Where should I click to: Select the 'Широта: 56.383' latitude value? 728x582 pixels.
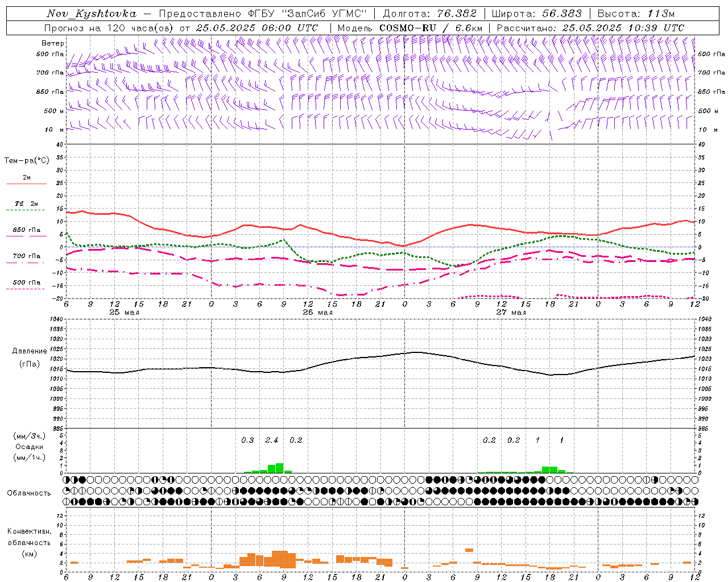(537, 14)
